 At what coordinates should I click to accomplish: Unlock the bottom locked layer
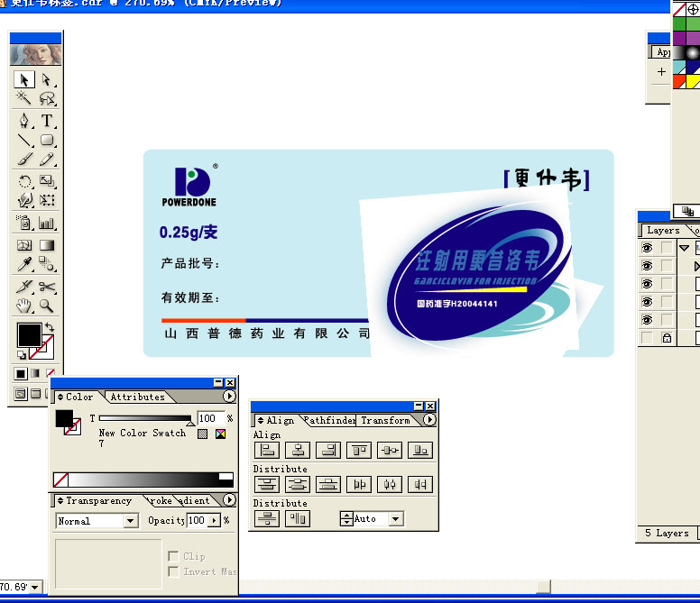(x=667, y=338)
